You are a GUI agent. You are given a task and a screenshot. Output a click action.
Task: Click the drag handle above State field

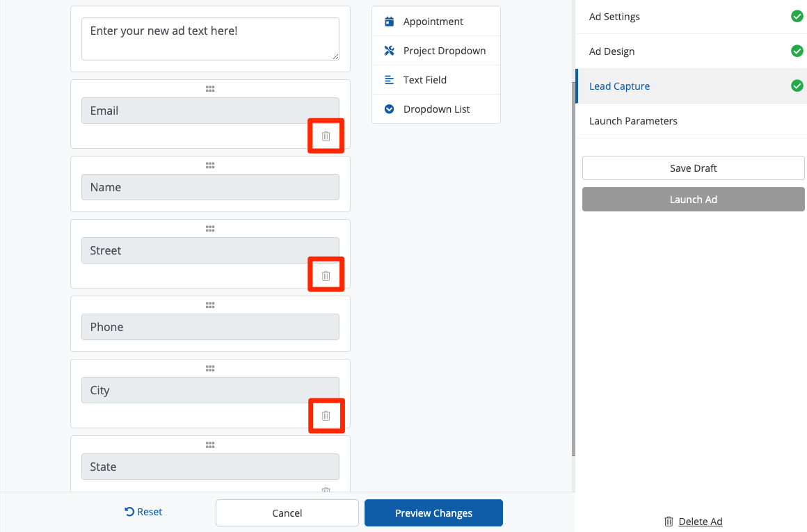pos(210,445)
